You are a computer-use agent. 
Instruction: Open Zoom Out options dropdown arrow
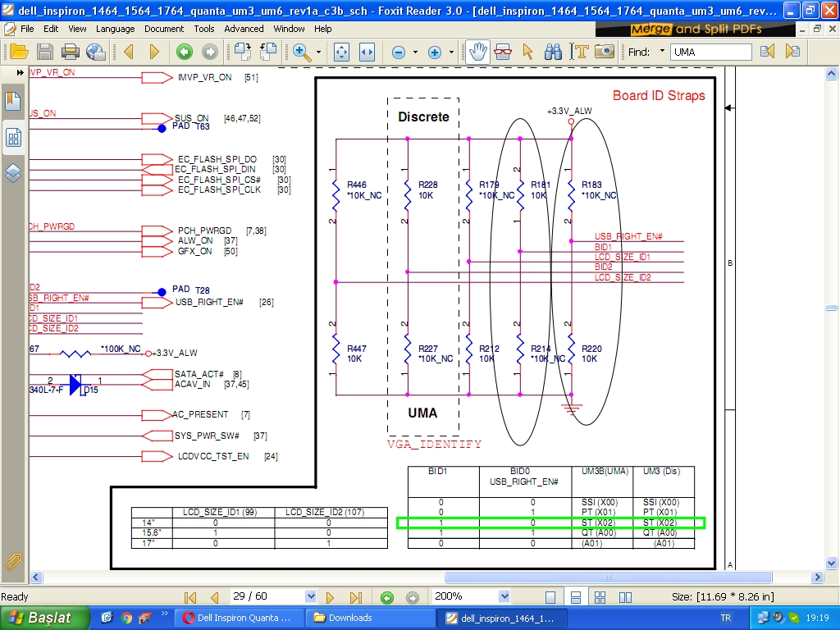click(415, 52)
